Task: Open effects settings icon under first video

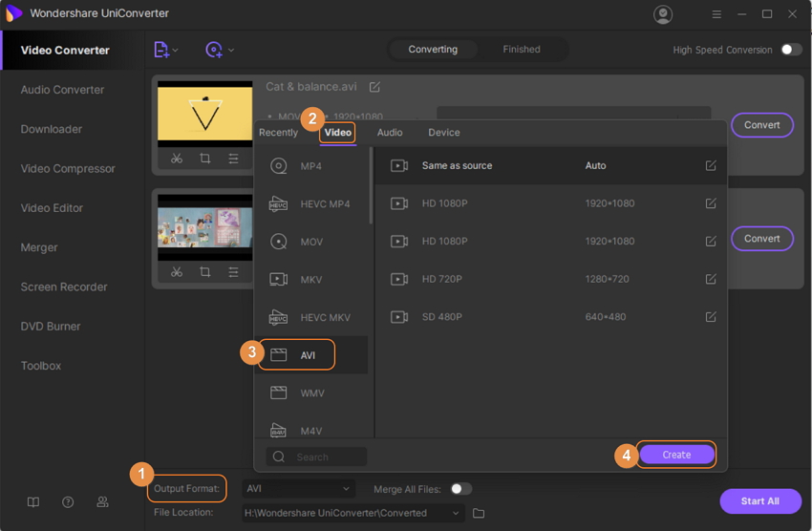Action: coord(234,159)
